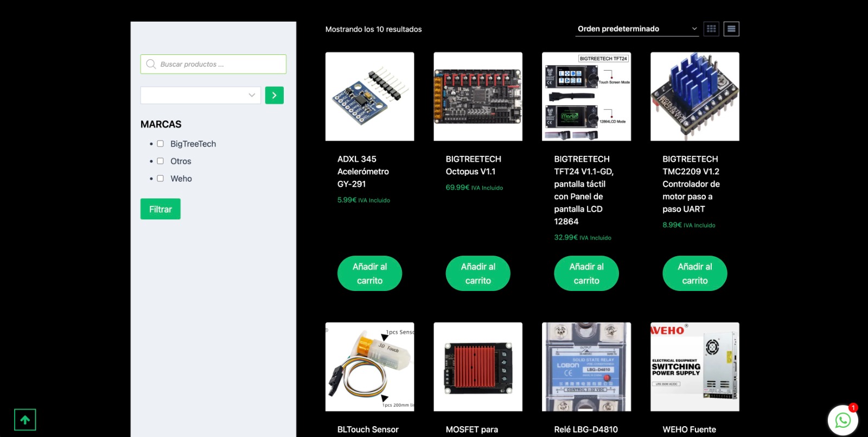Image resolution: width=868 pixels, height=437 pixels.
Task: Click the Otros brand label
Action: (x=181, y=161)
